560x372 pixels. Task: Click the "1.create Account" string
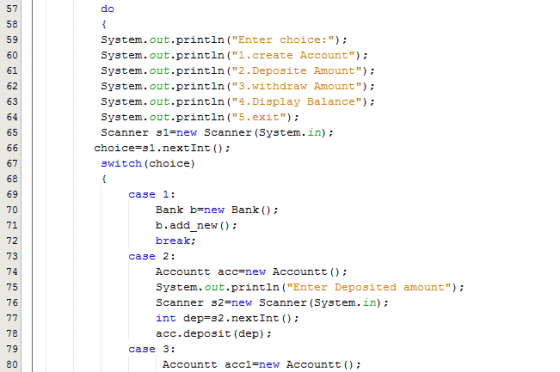(293, 55)
